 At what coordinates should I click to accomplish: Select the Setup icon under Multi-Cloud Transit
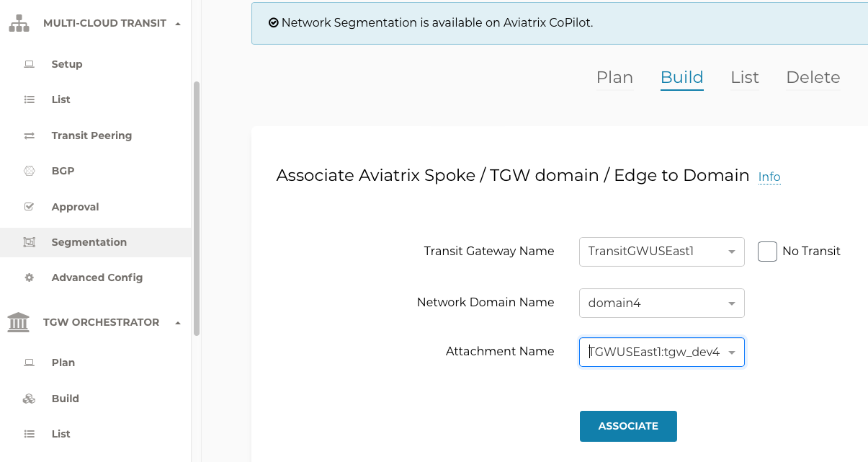(x=29, y=64)
